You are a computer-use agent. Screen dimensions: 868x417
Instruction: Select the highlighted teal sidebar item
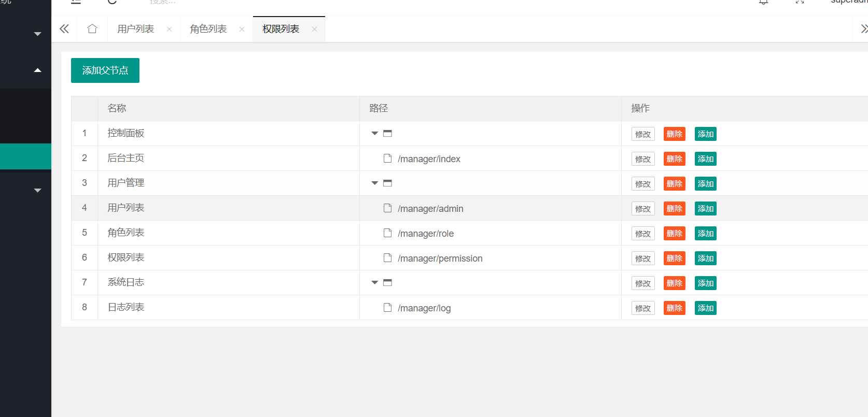[25, 156]
